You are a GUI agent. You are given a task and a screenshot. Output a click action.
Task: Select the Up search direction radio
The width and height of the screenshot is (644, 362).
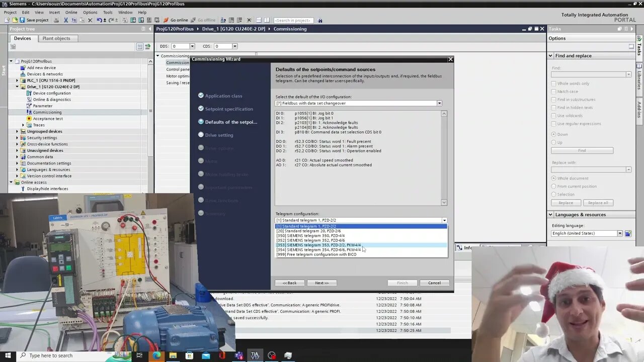pos(554,142)
